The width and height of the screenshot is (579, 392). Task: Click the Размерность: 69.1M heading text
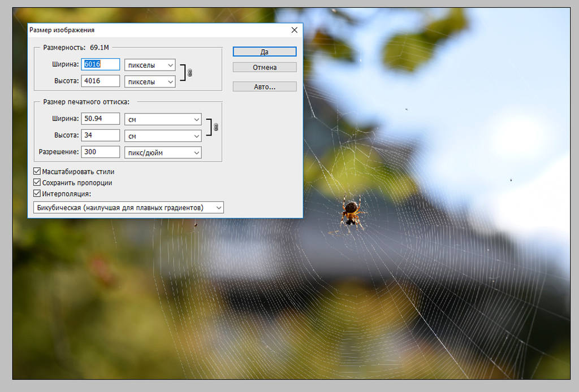[x=76, y=47]
